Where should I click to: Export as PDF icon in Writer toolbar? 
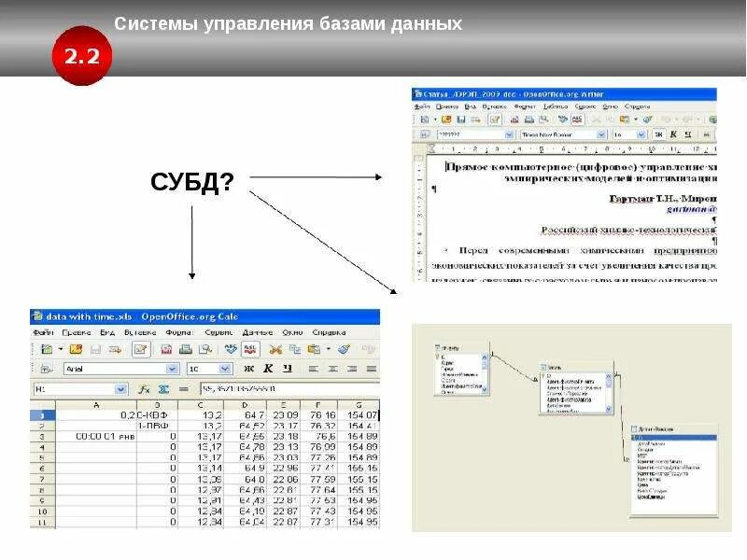(x=514, y=119)
